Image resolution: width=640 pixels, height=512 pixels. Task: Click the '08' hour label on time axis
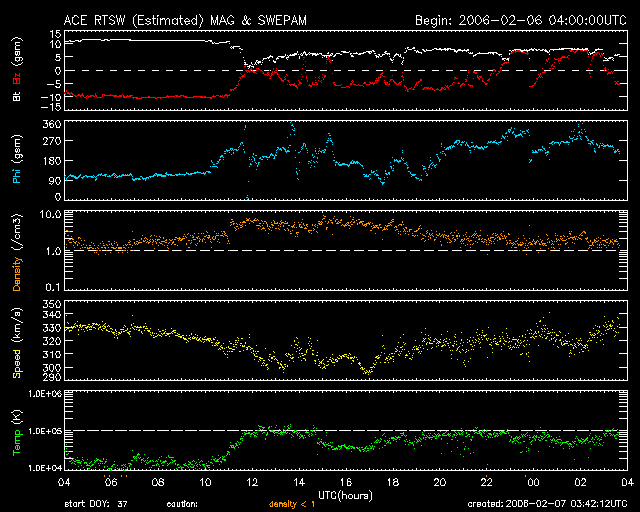tap(158, 482)
